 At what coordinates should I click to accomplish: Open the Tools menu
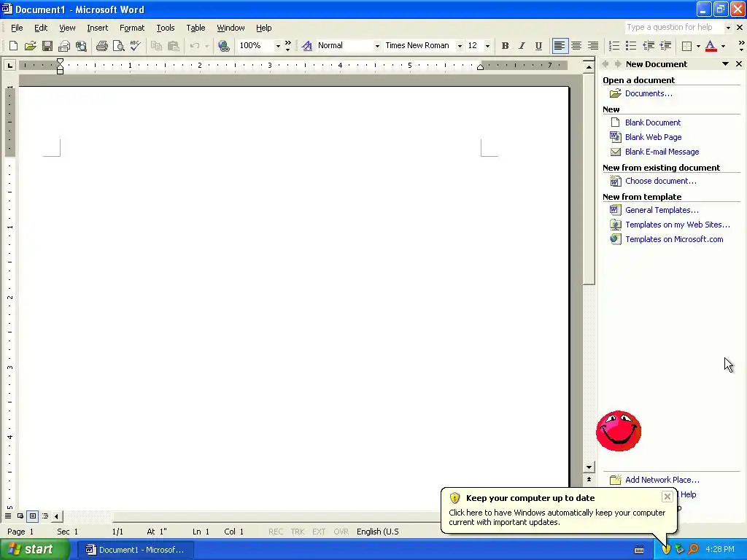166,28
